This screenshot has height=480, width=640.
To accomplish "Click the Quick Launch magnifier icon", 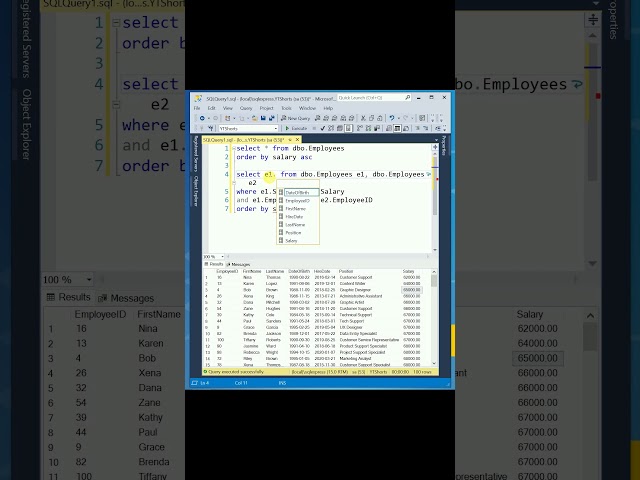I will (407, 98).
